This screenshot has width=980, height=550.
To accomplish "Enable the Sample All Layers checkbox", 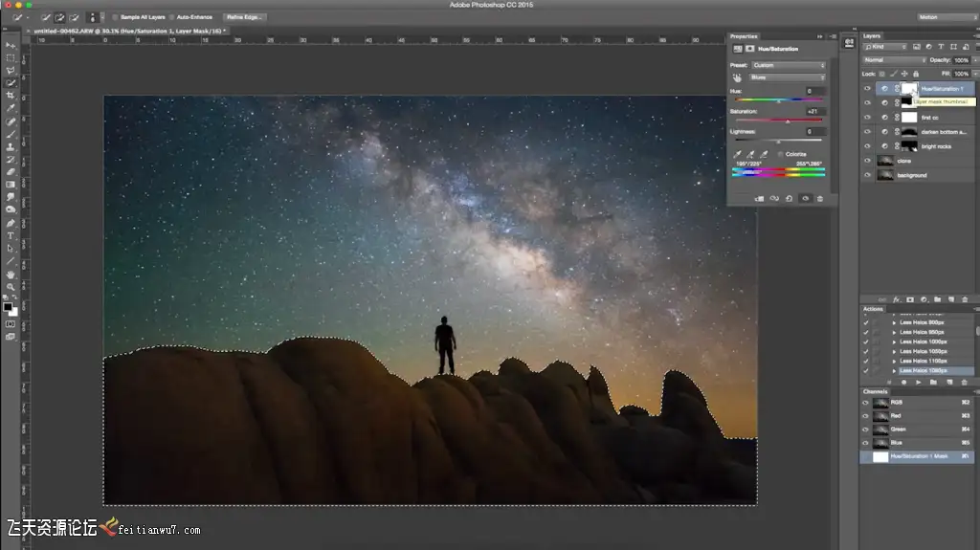I will [x=116, y=17].
